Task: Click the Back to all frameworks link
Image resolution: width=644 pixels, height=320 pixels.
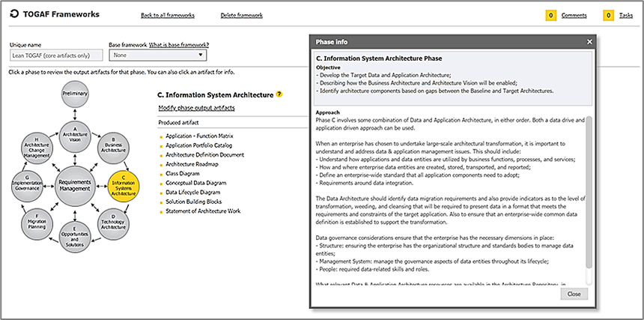Action: (166, 15)
